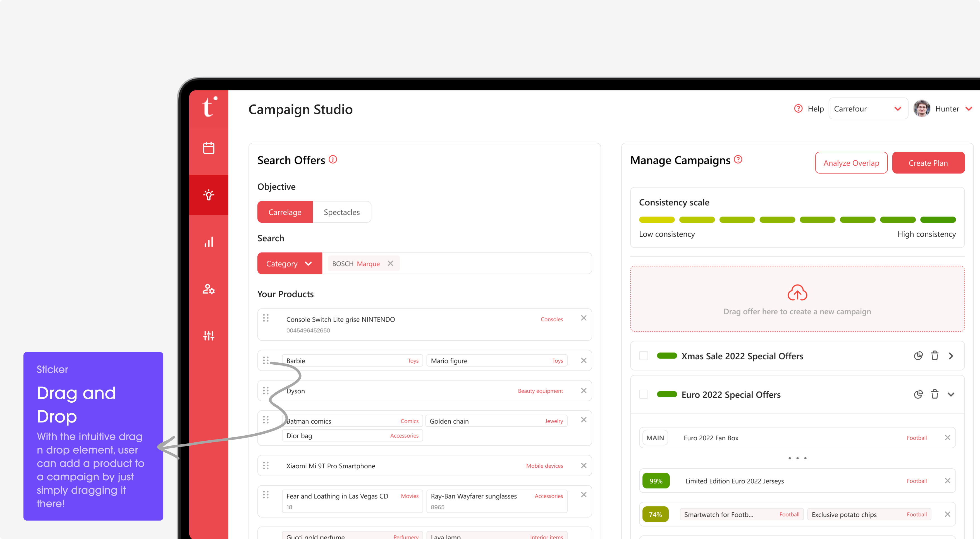
Task: Select the Spectacles objective option
Action: (x=342, y=212)
